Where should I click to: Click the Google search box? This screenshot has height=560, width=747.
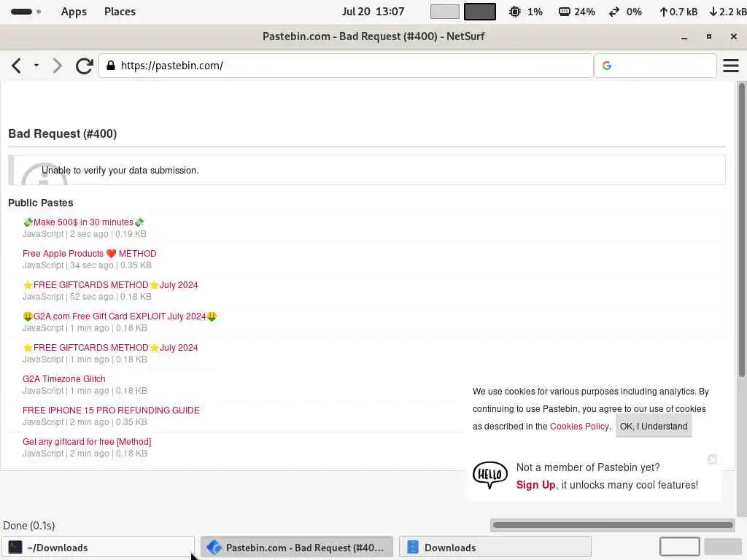pyautogui.click(x=656, y=65)
